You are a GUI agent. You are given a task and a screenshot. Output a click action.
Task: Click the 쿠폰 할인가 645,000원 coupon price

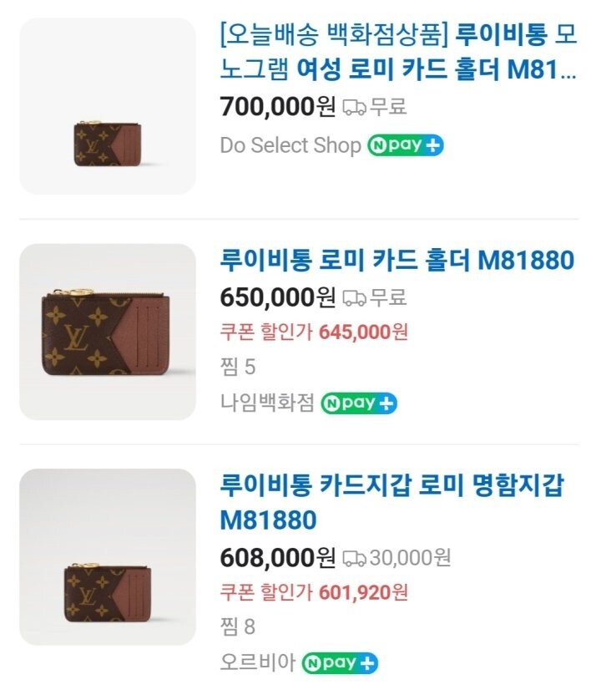coord(314,332)
